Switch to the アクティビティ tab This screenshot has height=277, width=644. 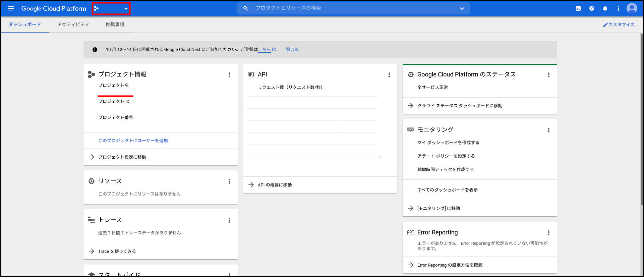tap(73, 24)
